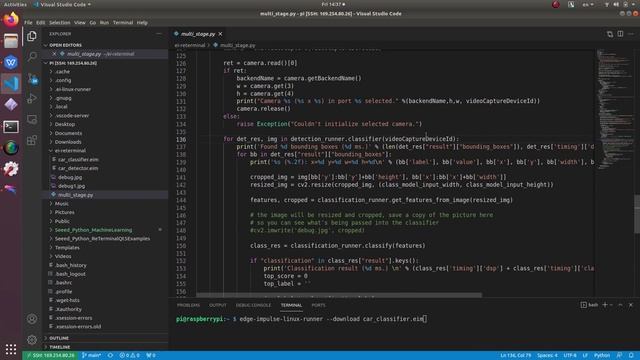Collapse the OPEN EDITORS section

pyautogui.click(x=105, y=45)
